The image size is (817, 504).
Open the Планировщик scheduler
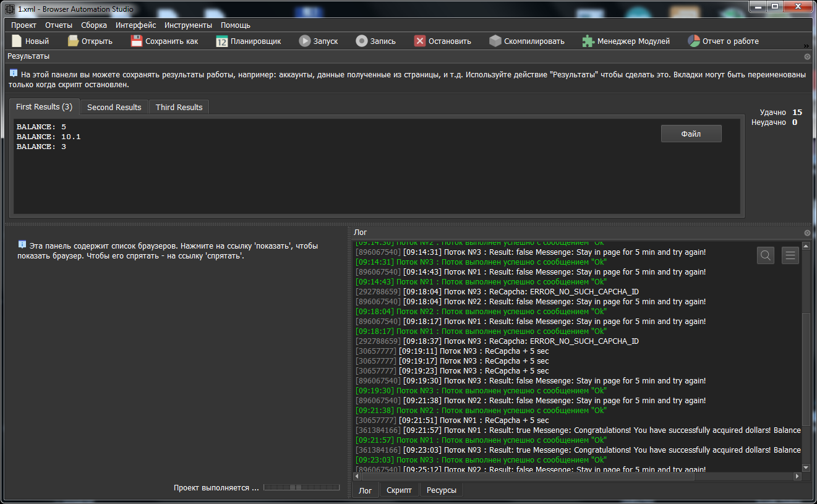249,41
